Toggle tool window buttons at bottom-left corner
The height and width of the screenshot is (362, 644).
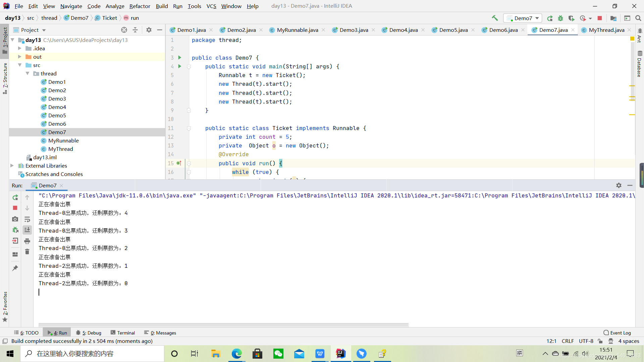click(x=5, y=341)
